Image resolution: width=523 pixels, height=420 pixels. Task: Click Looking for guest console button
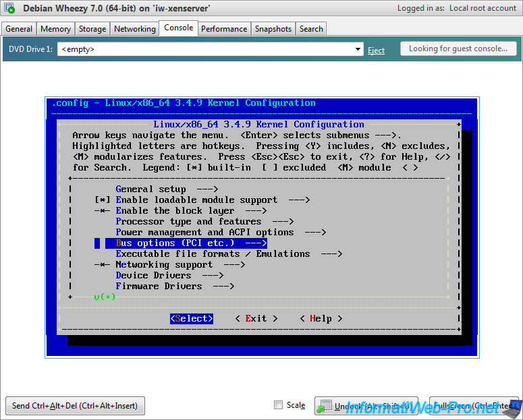(458, 49)
